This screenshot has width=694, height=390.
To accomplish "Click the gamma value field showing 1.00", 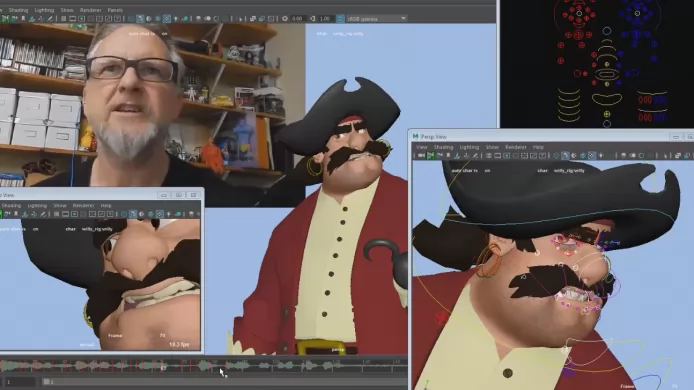I will (325, 19).
